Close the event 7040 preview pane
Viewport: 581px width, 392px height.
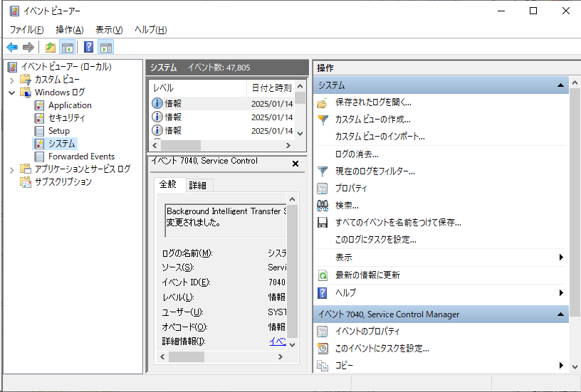[x=295, y=164]
